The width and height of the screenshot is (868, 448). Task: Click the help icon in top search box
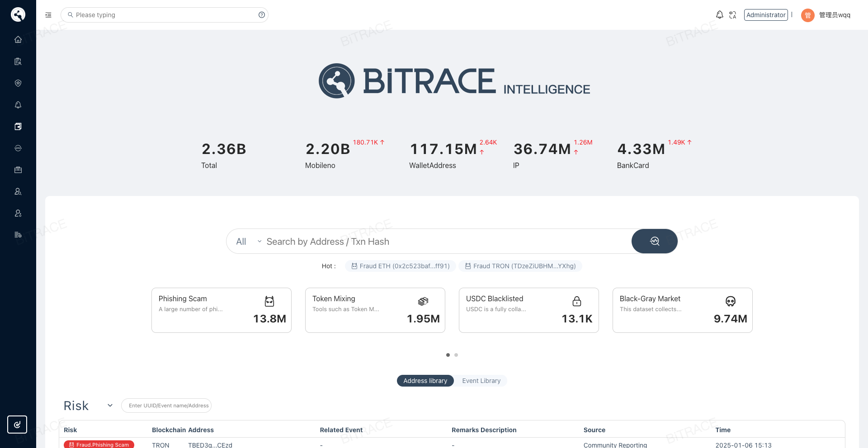click(262, 15)
